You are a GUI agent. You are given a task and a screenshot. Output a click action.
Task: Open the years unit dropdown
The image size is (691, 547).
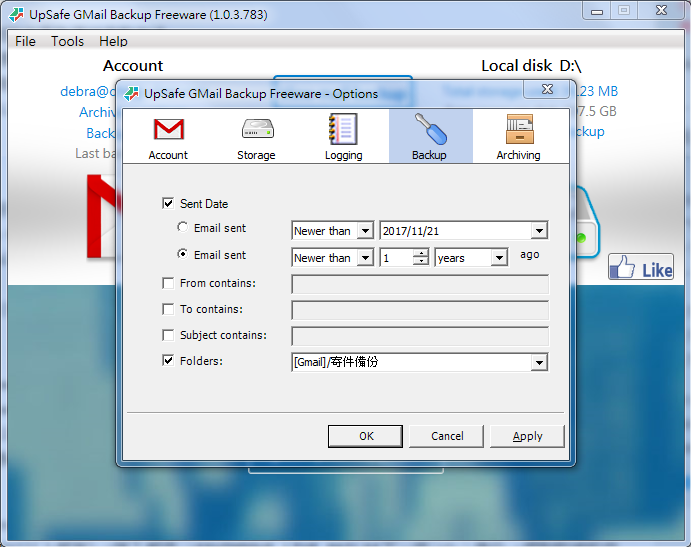tap(499, 257)
